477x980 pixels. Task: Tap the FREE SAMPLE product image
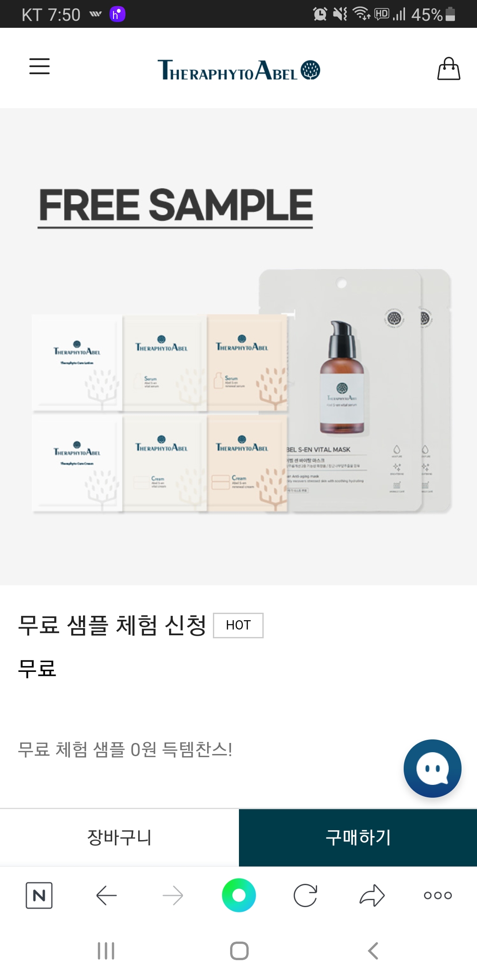click(x=238, y=347)
